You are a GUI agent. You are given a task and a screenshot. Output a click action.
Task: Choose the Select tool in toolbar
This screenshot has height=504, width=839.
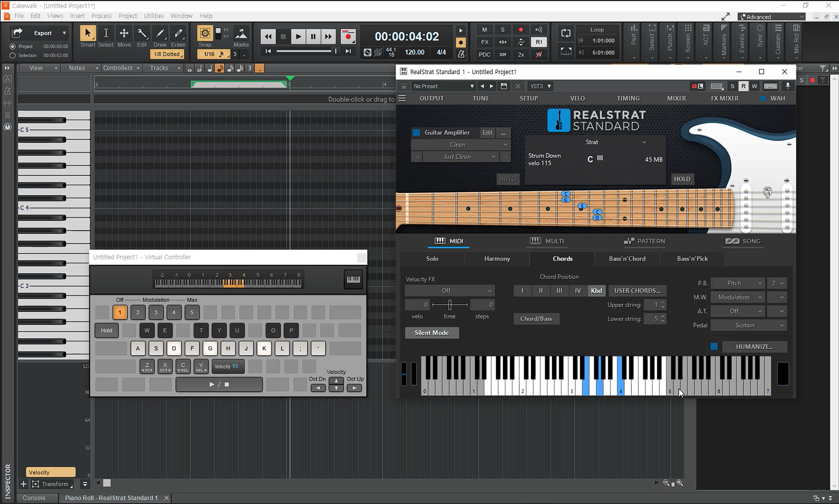coord(106,33)
